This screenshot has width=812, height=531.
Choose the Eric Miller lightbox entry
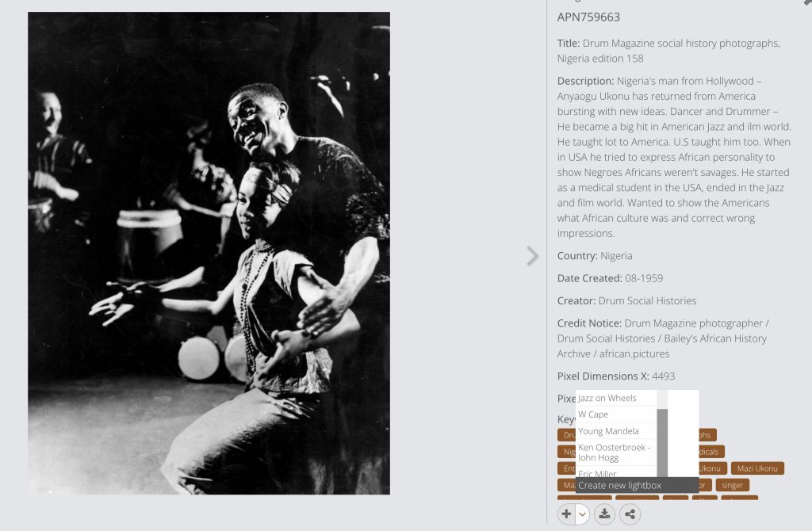[x=616, y=472]
